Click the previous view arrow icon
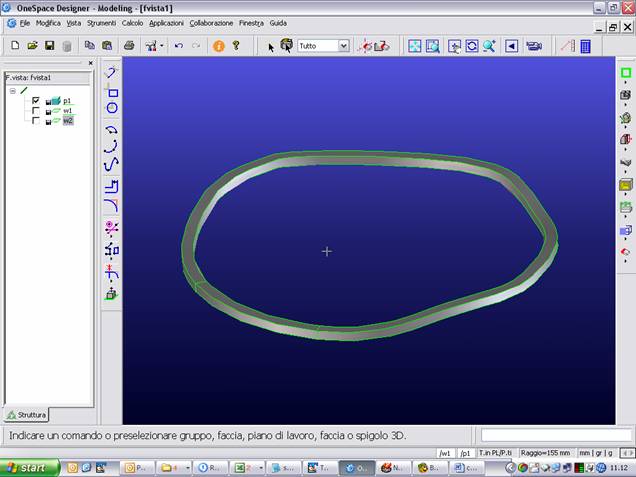 [x=511, y=46]
